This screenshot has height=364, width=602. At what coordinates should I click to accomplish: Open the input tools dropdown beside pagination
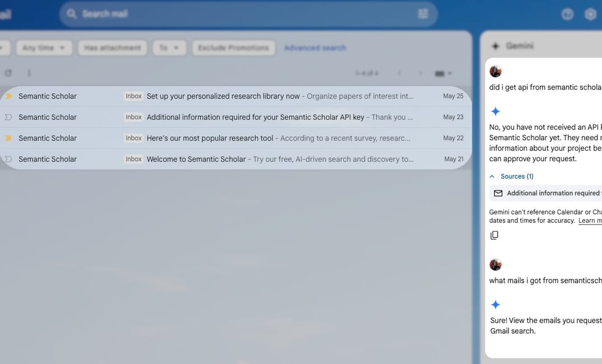pos(444,73)
